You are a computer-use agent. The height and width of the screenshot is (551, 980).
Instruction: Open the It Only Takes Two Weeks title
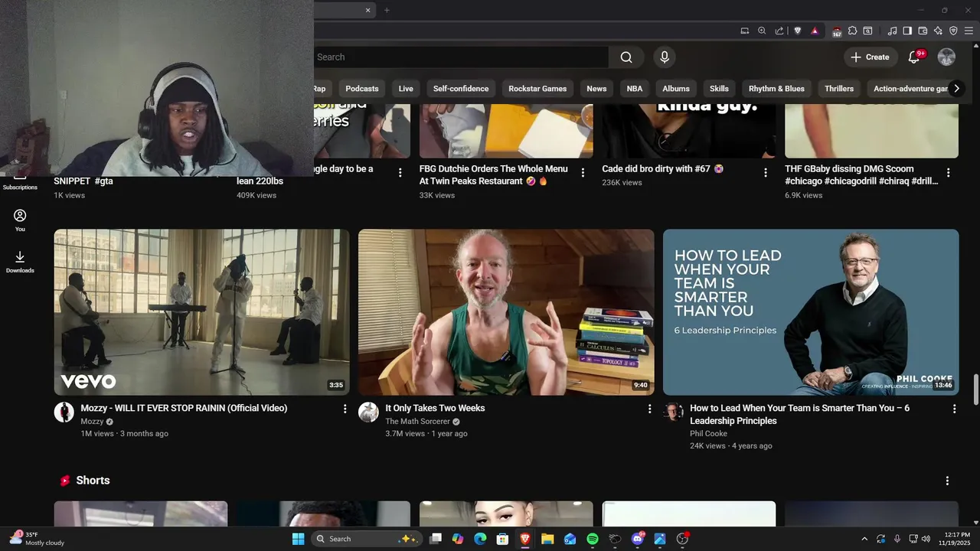click(435, 409)
